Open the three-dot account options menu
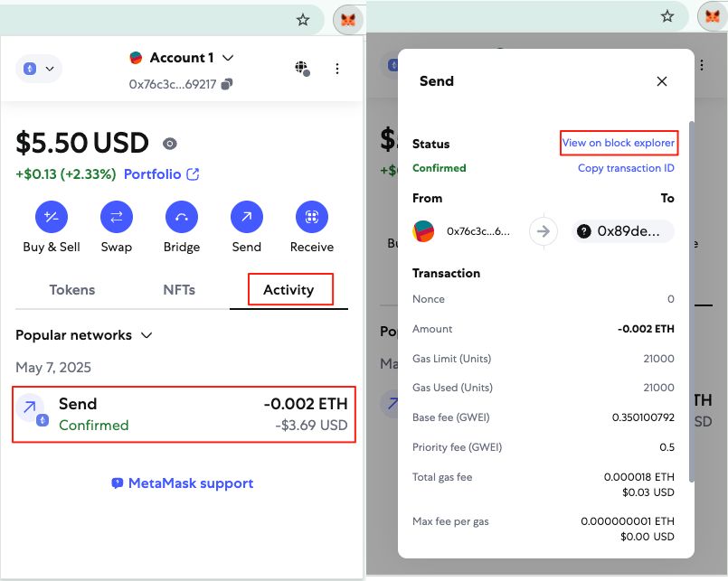The width and height of the screenshot is (728, 581). coord(336,69)
